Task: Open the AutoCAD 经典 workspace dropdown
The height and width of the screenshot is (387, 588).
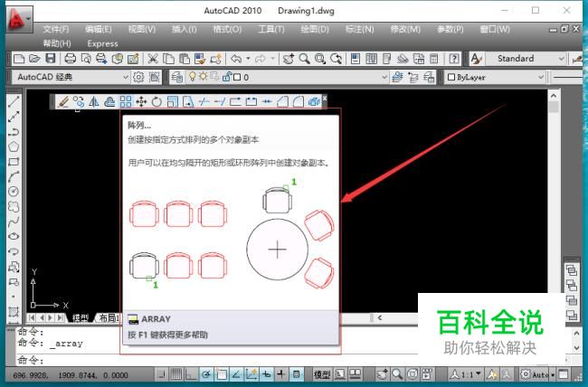Action: click(x=71, y=77)
